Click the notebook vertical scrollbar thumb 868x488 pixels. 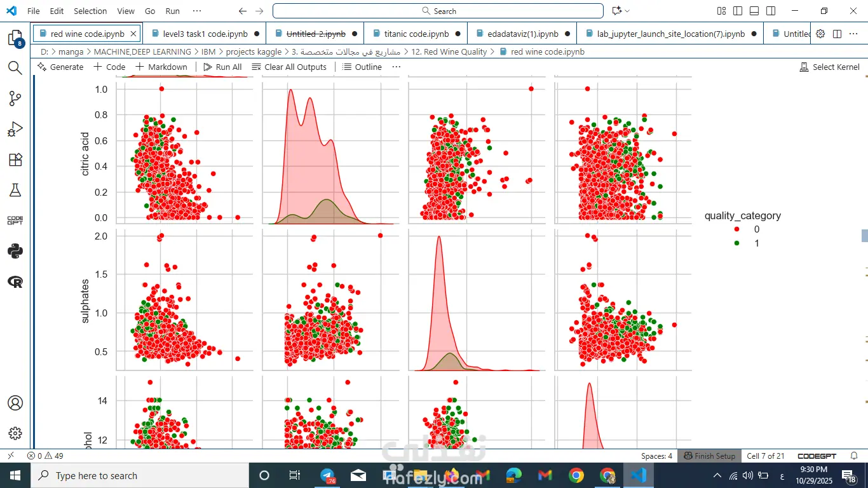864,235
